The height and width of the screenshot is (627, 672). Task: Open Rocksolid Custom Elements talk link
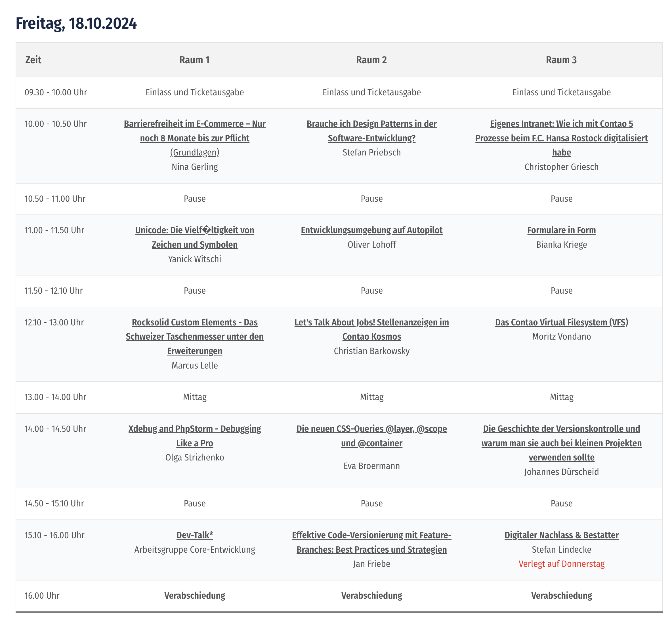coord(195,337)
